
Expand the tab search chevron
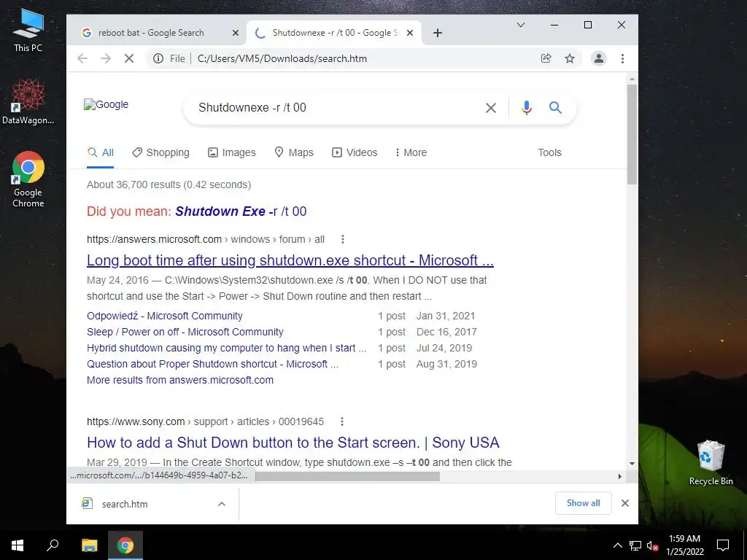click(521, 25)
